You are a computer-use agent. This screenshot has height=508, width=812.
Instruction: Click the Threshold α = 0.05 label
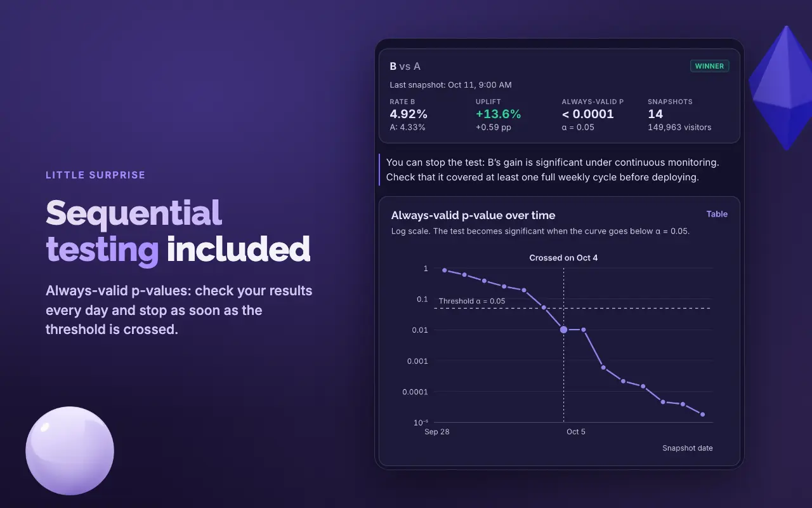tap(472, 301)
